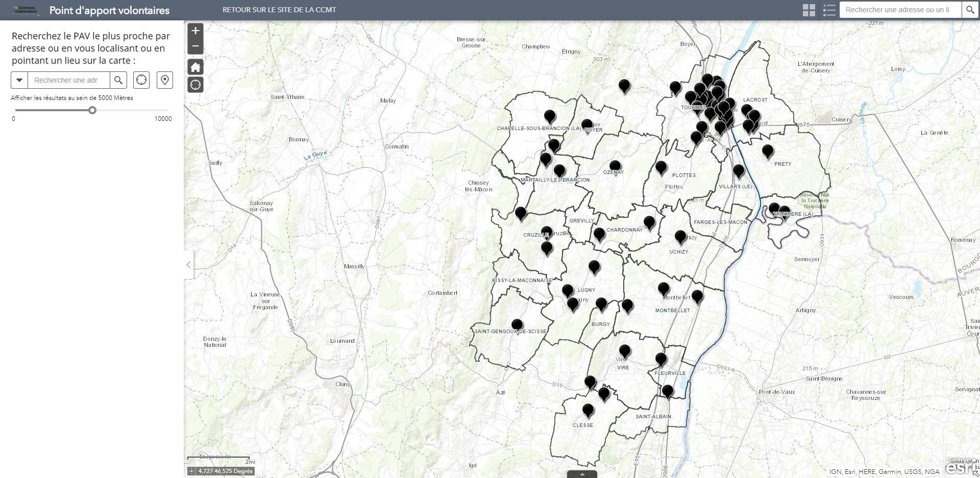Zoom in on the map
980x478 pixels.
click(x=195, y=31)
